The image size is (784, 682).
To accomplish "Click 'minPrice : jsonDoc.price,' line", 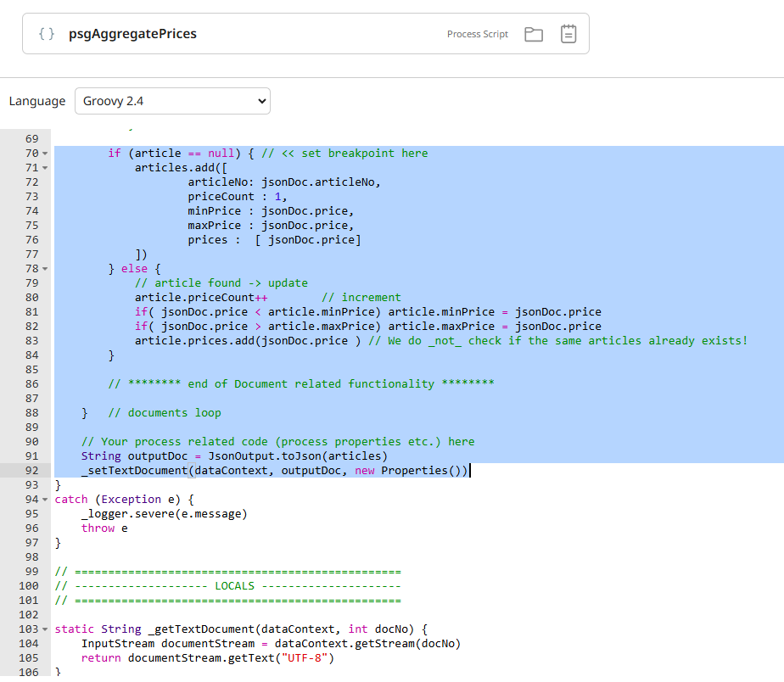I will pos(271,211).
